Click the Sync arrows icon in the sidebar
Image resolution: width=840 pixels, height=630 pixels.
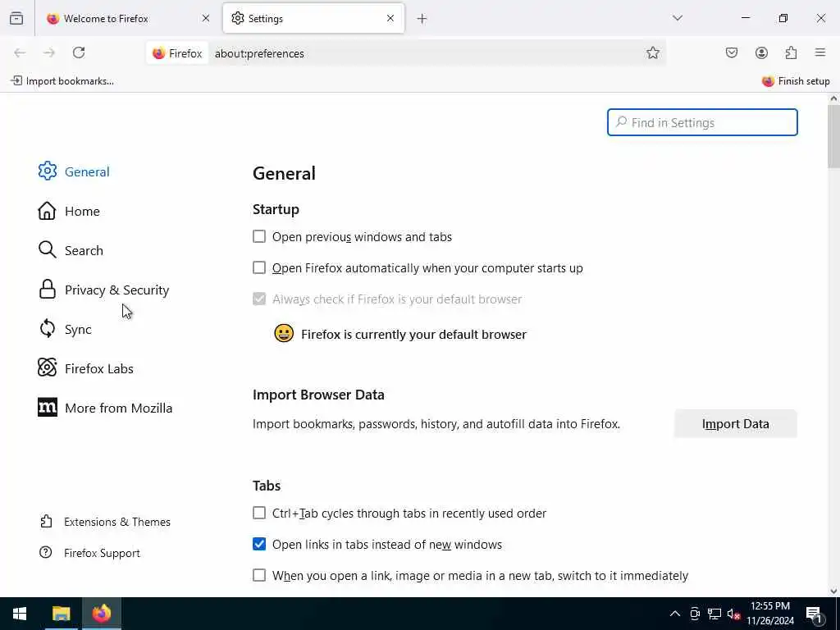pyautogui.click(x=47, y=328)
